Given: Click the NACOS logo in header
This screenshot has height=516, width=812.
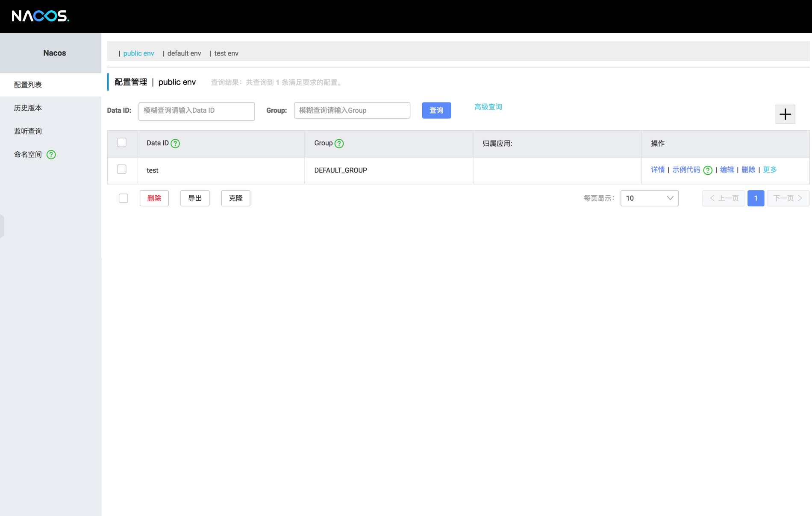Looking at the screenshot, I should coord(40,16).
